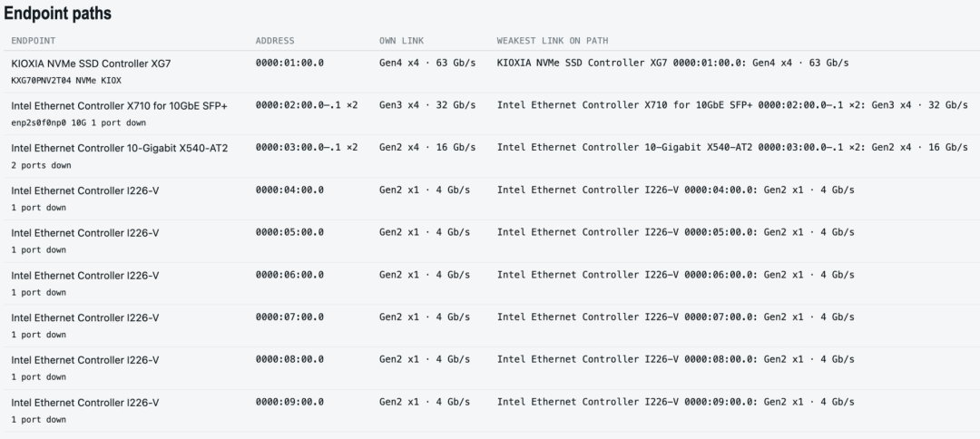Click the ENDPOINT column header

point(34,41)
